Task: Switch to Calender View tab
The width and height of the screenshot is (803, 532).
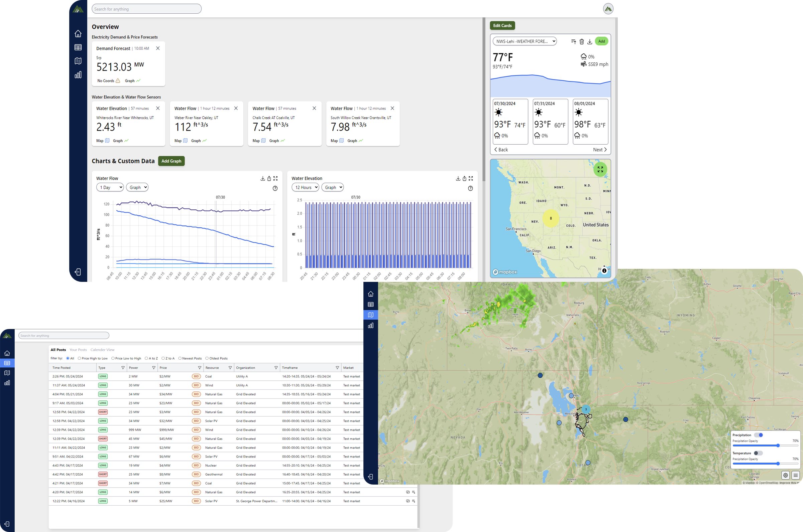Action: point(102,350)
